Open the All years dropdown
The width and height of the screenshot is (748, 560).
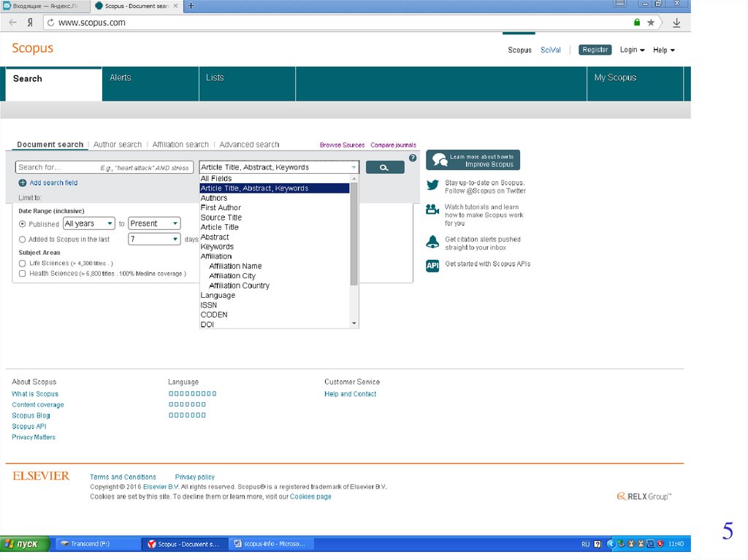point(88,223)
